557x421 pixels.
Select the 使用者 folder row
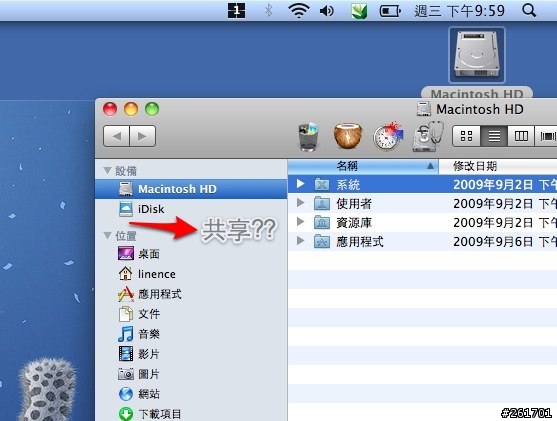(x=422, y=203)
